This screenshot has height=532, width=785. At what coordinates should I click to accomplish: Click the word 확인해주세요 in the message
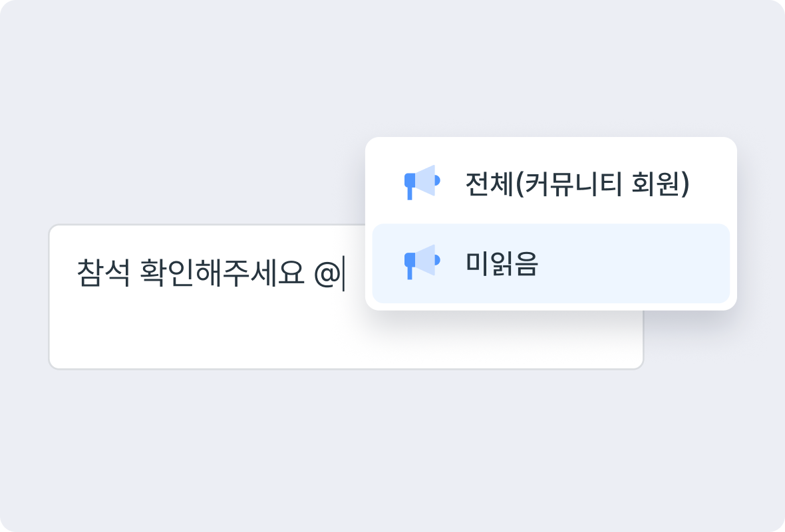coord(222,273)
